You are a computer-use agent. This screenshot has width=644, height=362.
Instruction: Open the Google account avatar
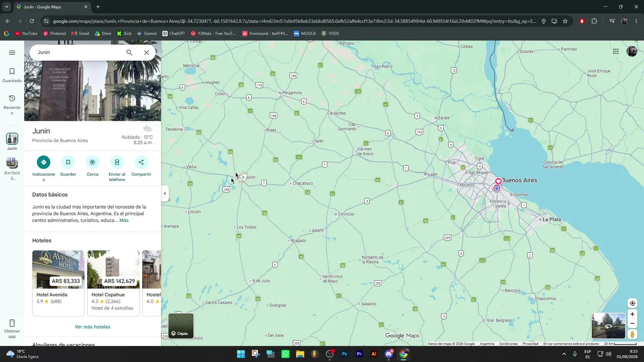pyautogui.click(x=632, y=51)
